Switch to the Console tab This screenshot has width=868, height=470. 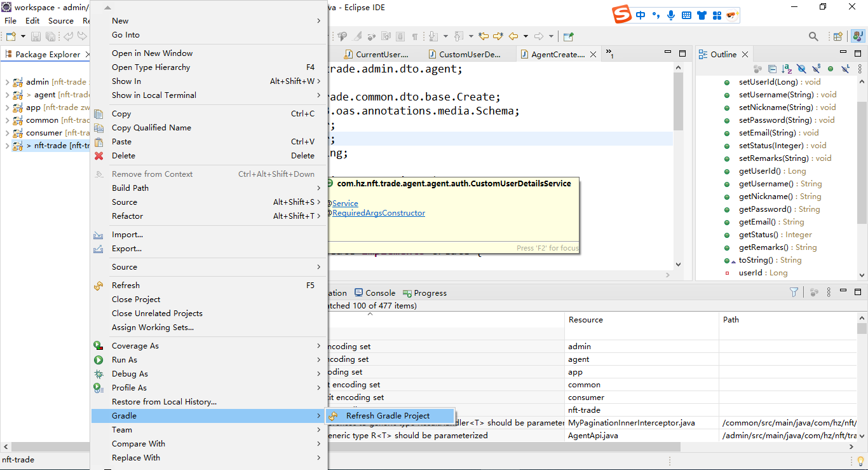[375, 293]
